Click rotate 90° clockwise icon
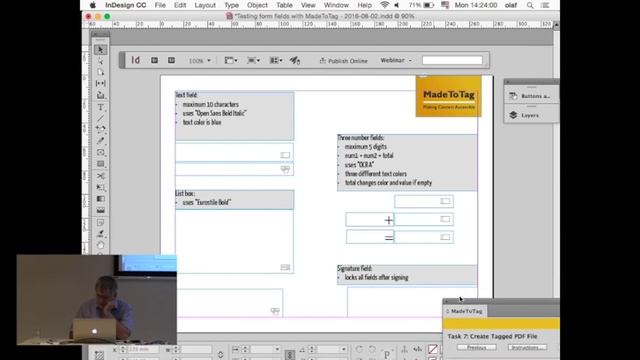 359,349
